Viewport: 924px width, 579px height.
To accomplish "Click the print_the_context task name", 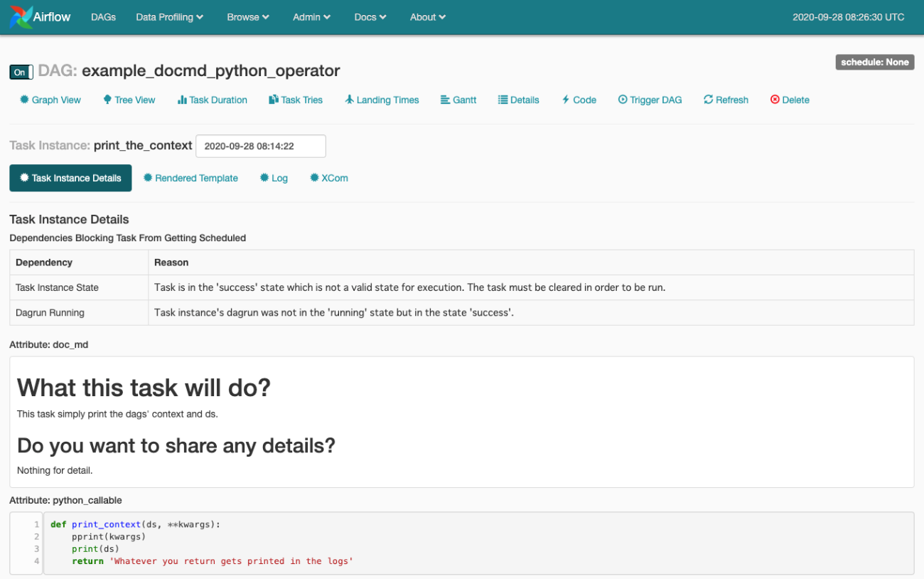I will (143, 145).
